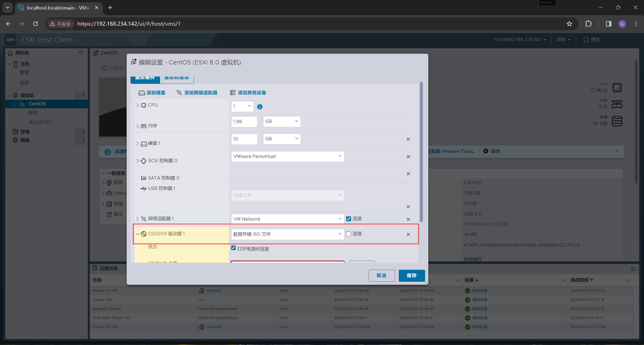
Task: Go back in browser history
Action: coord(8,24)
